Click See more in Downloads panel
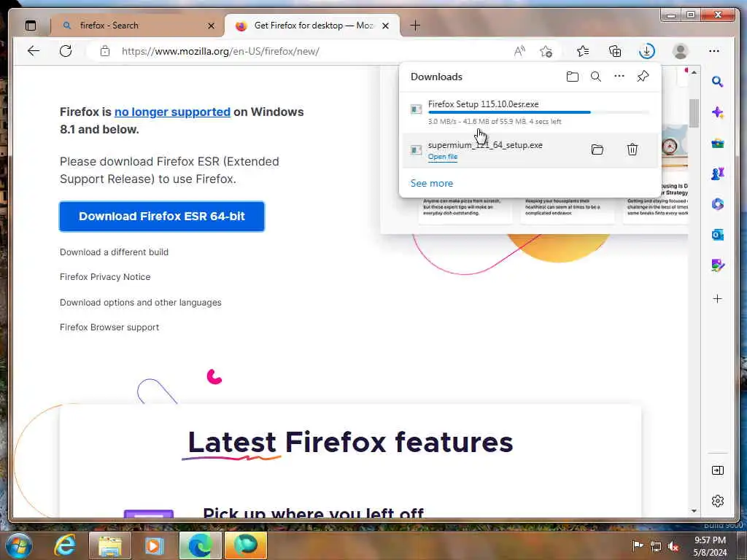Viewport: 747px width, 560px height. [432, 183]
